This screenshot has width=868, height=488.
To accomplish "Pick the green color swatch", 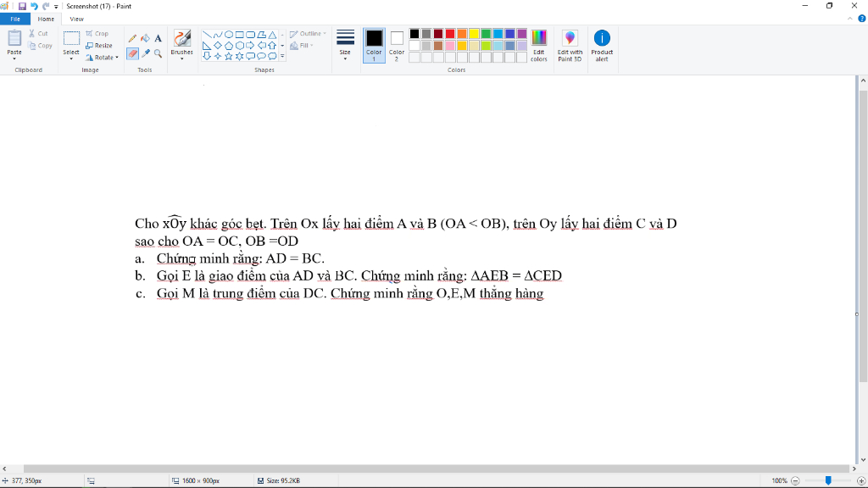I will [486, 34].
